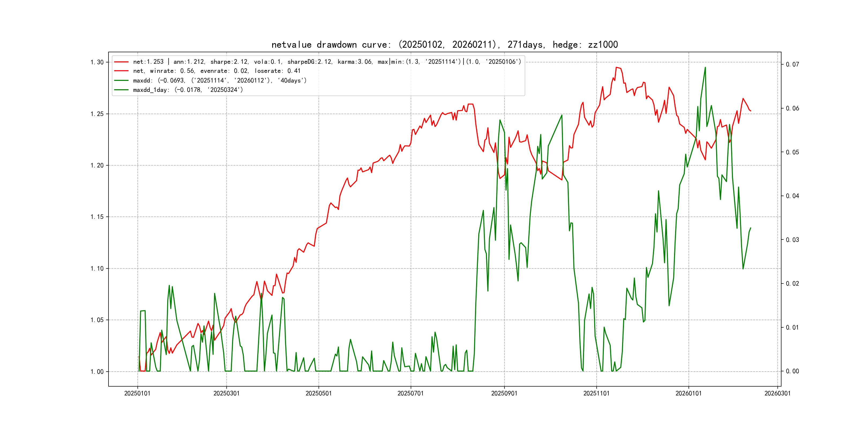Click the green swatch beside 'maxdd: (-0.0693'
Image resolution: width=868 pixels, height=434 pixels.
(x=121, y=81)
